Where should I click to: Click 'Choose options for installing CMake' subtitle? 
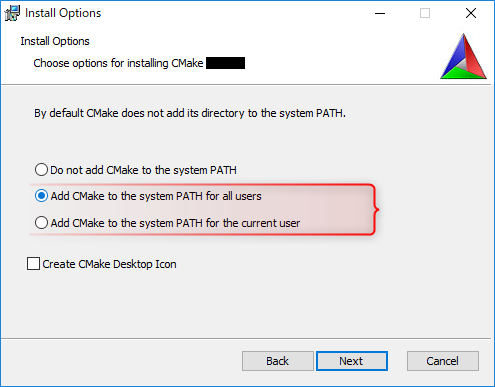118,63
